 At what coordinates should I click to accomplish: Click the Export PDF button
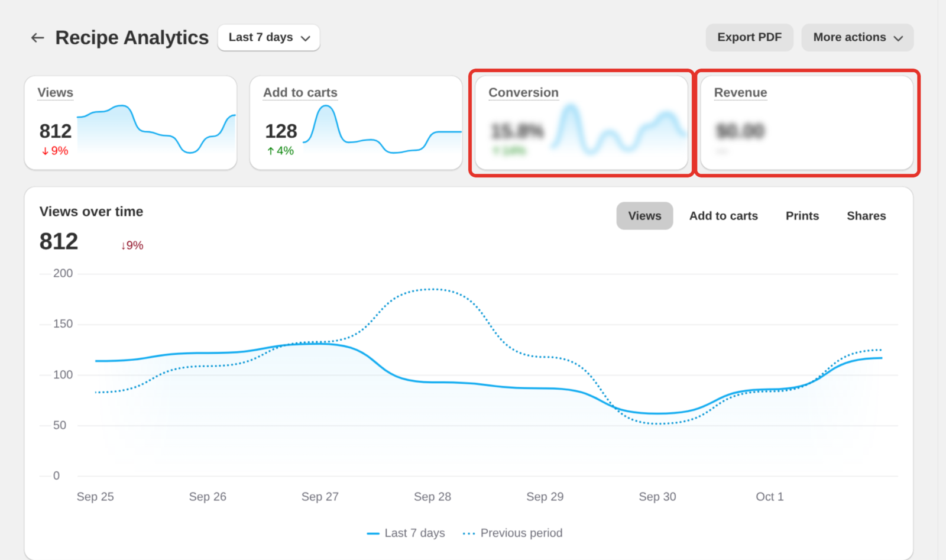pos(749,37)
